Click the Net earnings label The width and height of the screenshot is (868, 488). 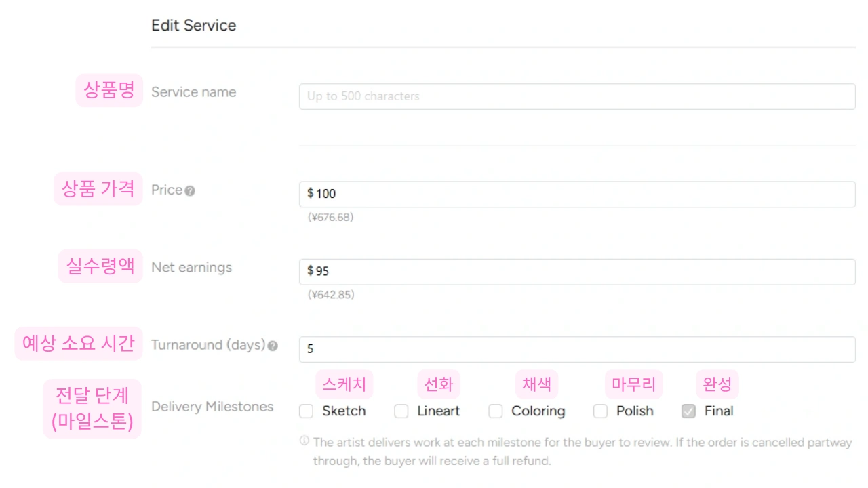[x=192, y=268]
